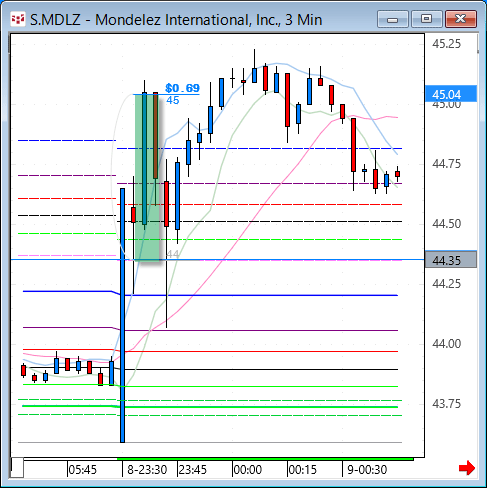Click the red scroll-right arrow

coord(467,468)
